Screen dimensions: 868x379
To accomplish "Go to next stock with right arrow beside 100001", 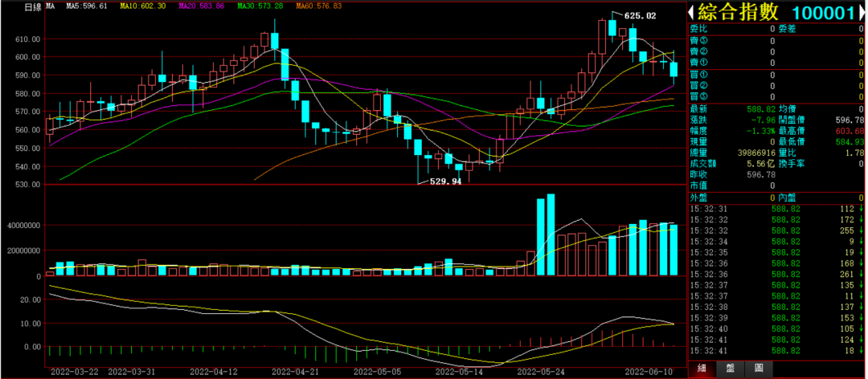I will point(862,11).
